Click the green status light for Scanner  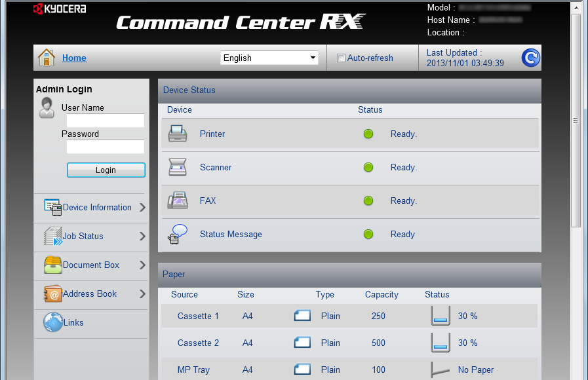tap(368, 167)
